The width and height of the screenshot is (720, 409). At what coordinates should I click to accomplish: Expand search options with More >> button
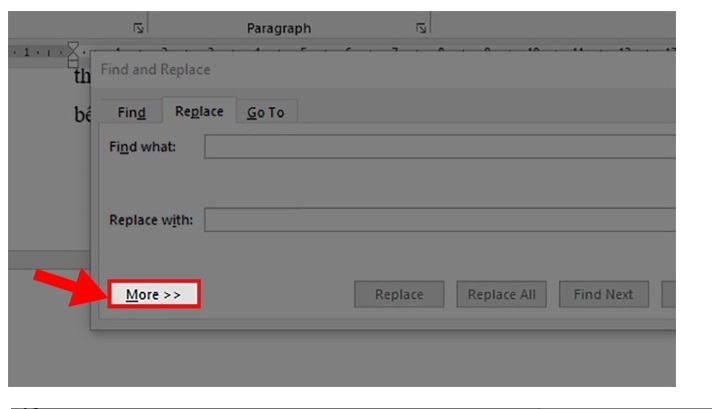153,295
